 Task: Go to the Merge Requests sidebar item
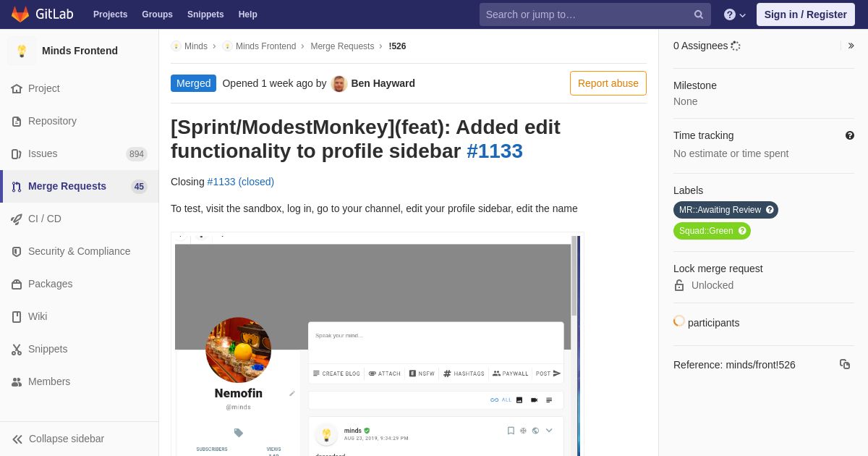click(x=80, y=186)
